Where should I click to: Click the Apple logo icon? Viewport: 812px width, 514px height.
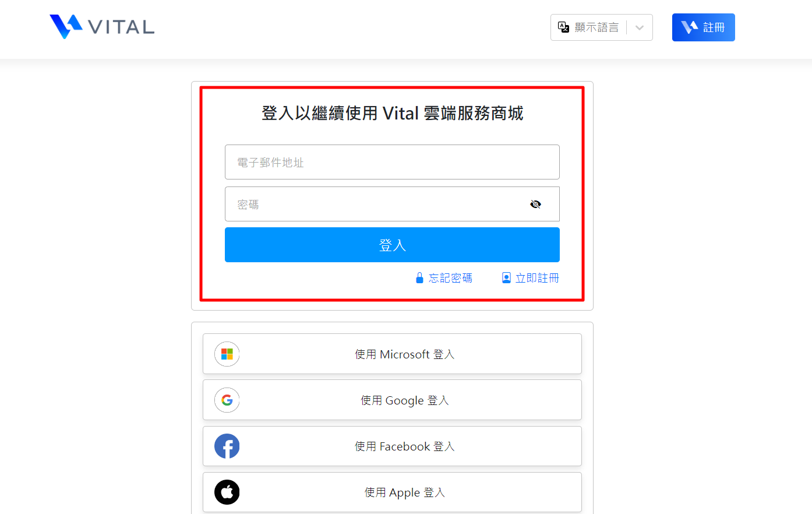point(227,492)
